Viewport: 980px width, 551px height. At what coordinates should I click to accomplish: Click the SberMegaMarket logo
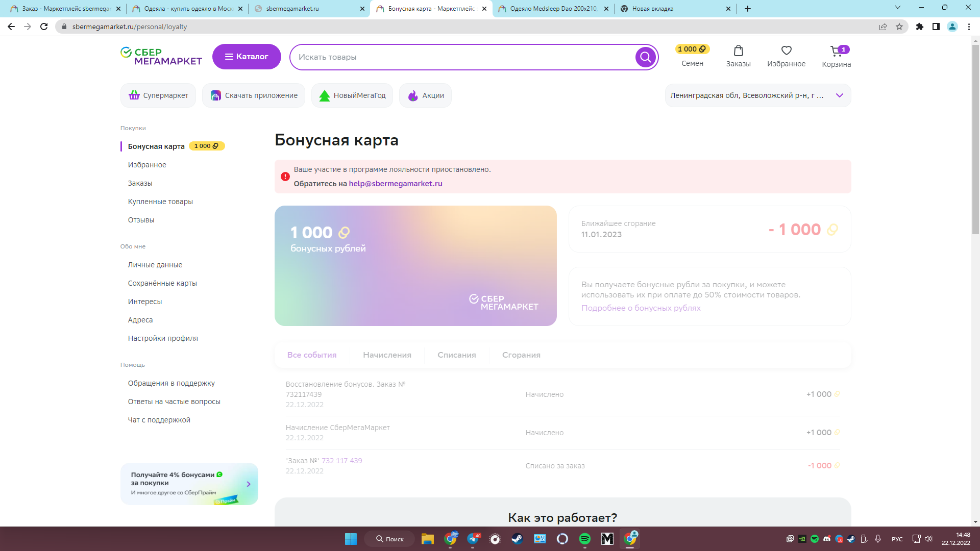tap(161, 57)
